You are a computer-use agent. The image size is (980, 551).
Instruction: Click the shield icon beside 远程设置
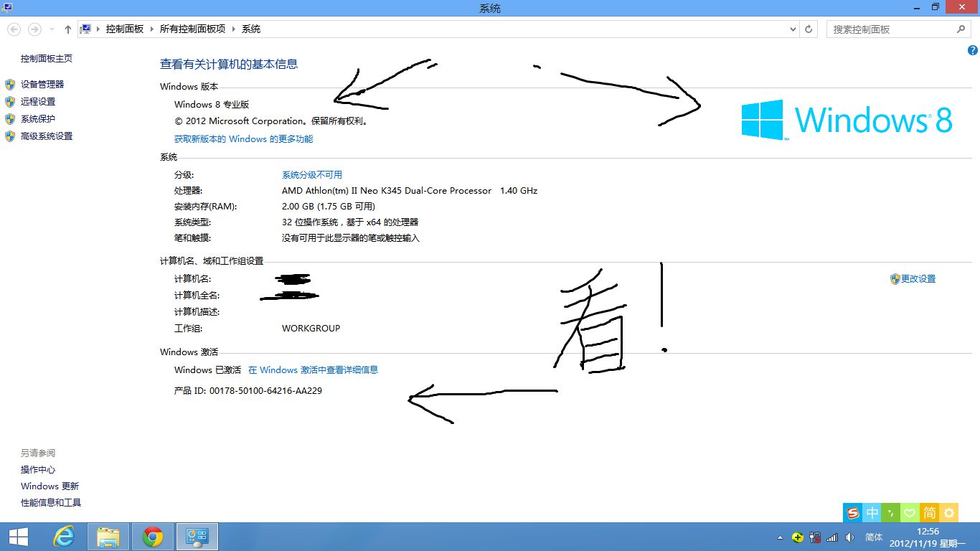click(10, 102)
